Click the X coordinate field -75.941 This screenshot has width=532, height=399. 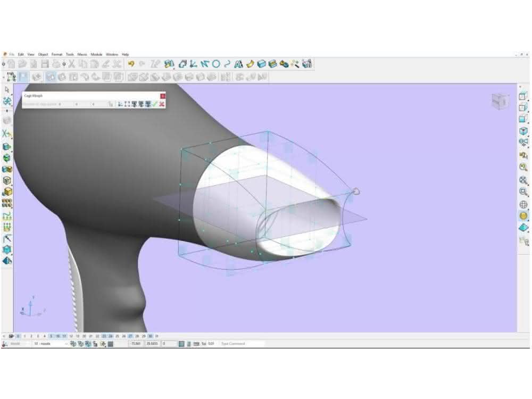(x=136, y=344)
